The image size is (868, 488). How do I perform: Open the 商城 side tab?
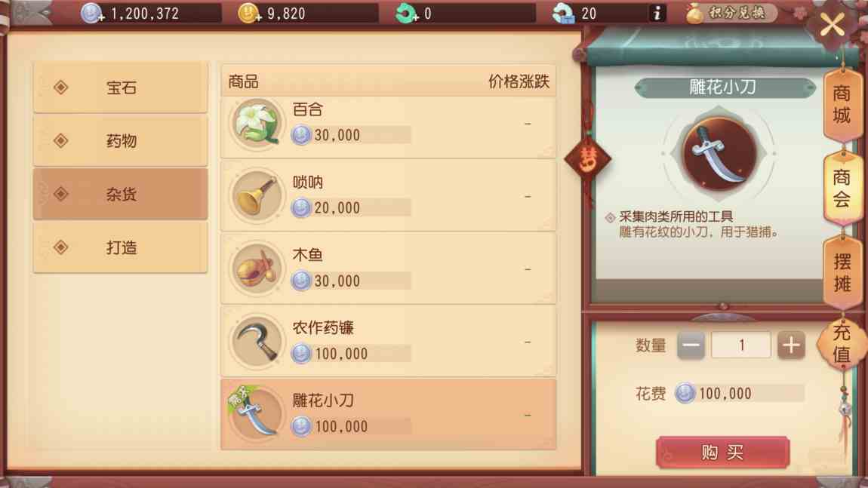842,105
